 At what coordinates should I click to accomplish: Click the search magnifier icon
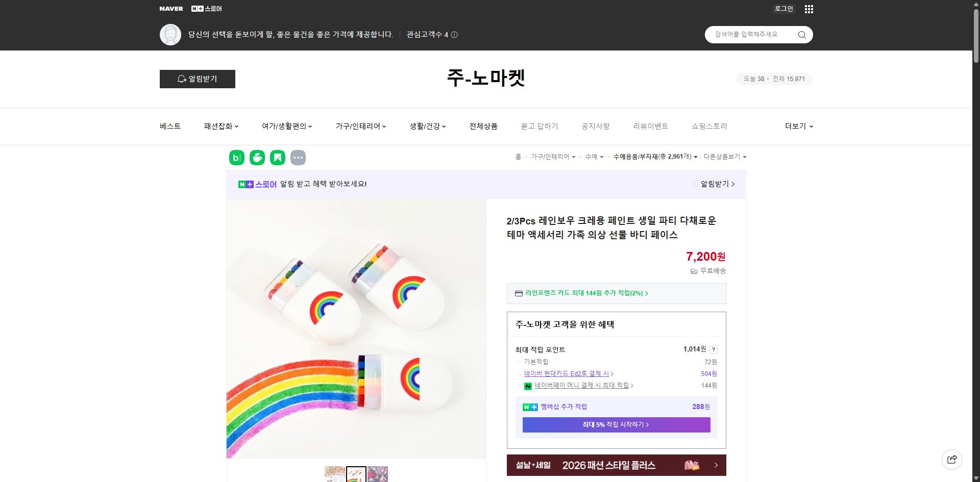[801, 34]
